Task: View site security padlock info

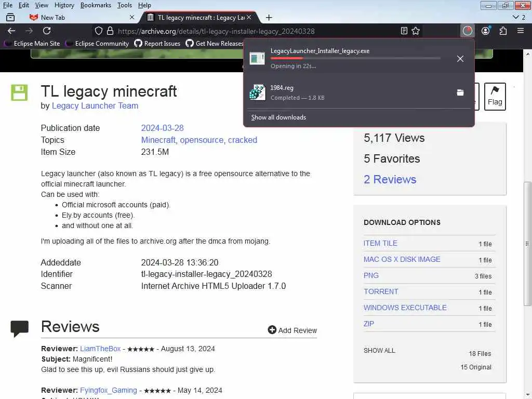Action: pyautogui.click(x=110, y=31)
